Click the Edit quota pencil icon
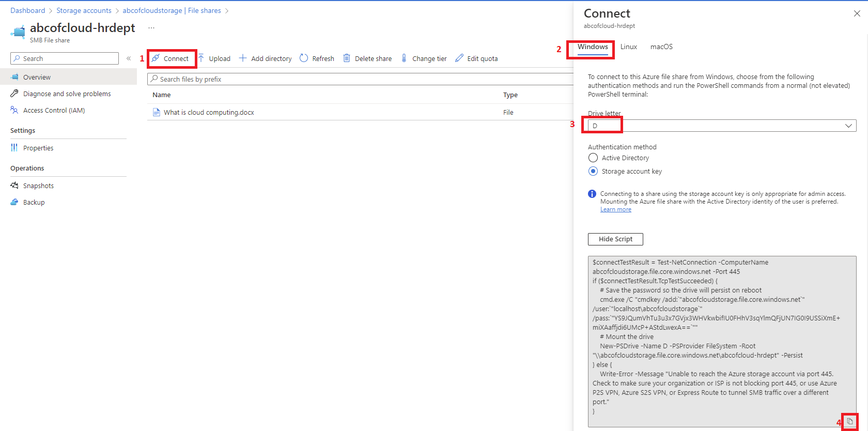 coord(459,58)
